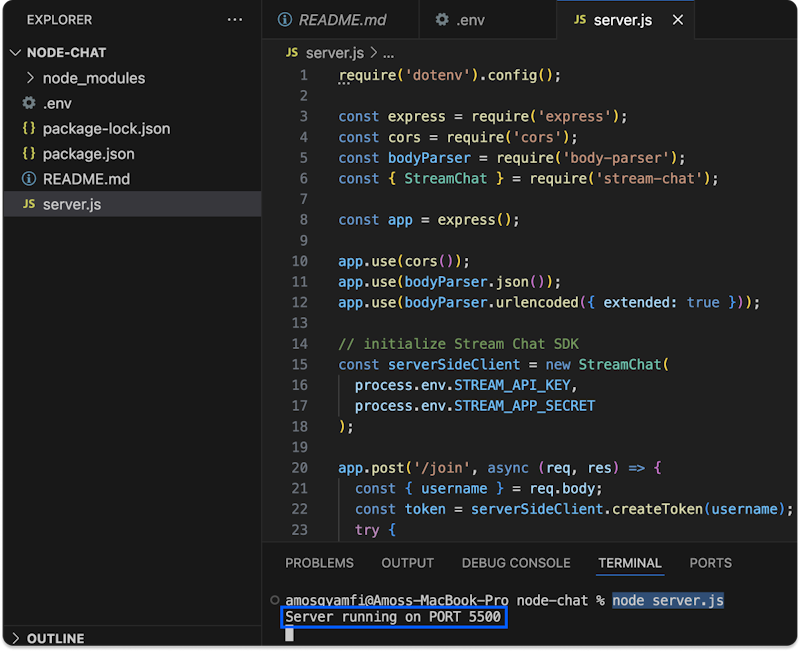Collapse the NODE-CHAT folder section
800x651 pixels.
pyautogui.click(x=16, y=52)
